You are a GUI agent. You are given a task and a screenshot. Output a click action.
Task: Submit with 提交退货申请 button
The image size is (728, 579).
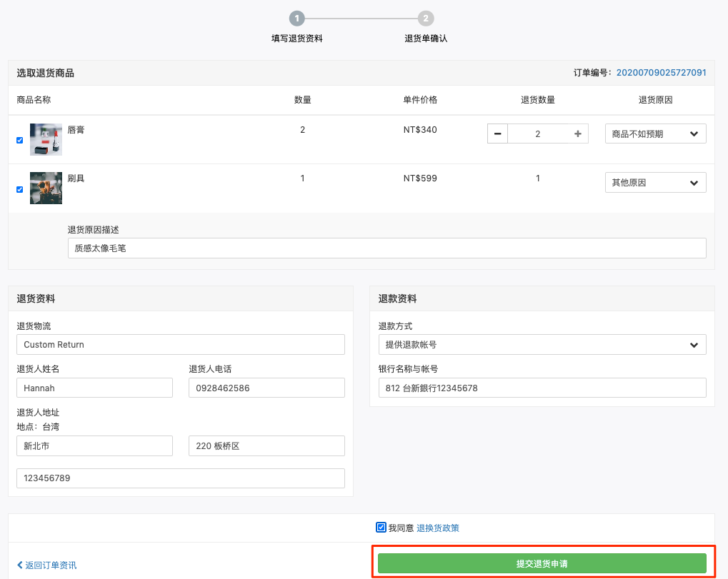point(542,563)
